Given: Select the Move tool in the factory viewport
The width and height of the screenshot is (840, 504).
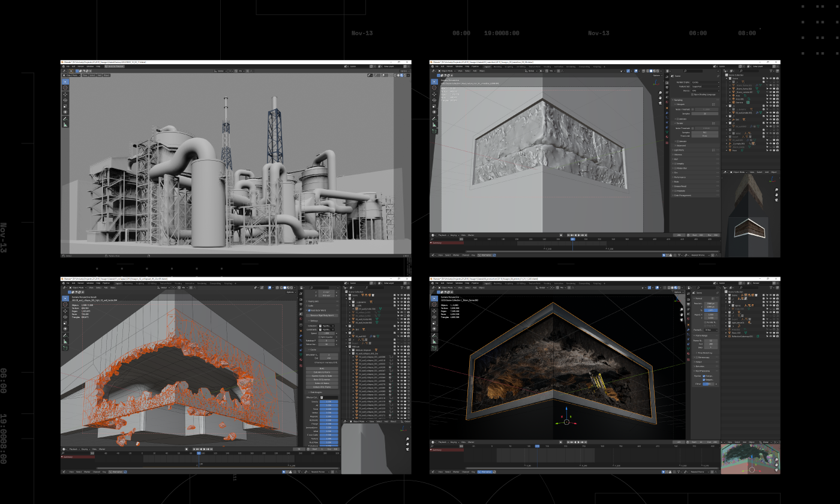Looking at the screenshot, I should [x=65, y=94].
